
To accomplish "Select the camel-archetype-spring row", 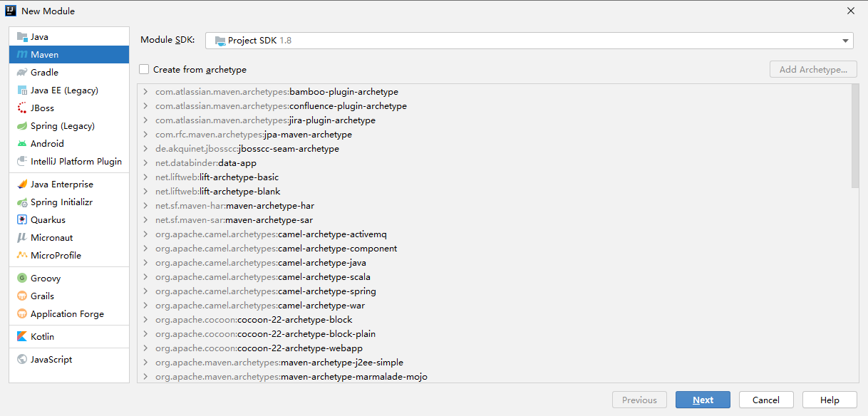I will (495, 291).
